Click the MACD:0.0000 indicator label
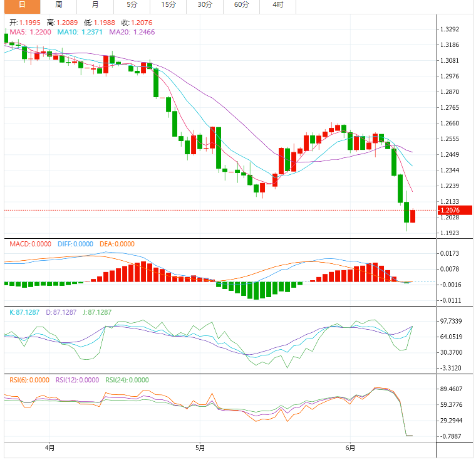Screen dimensions: 476x462 [x=30, y=244]
